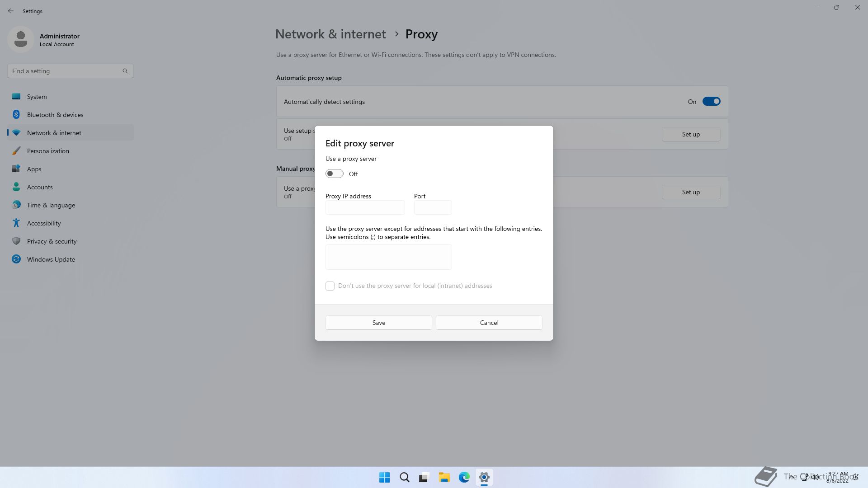Image resolution: width=868 pixels, height=488 pixels.
Task: Select the Personalization brush icon
Action: coord(16,151)
